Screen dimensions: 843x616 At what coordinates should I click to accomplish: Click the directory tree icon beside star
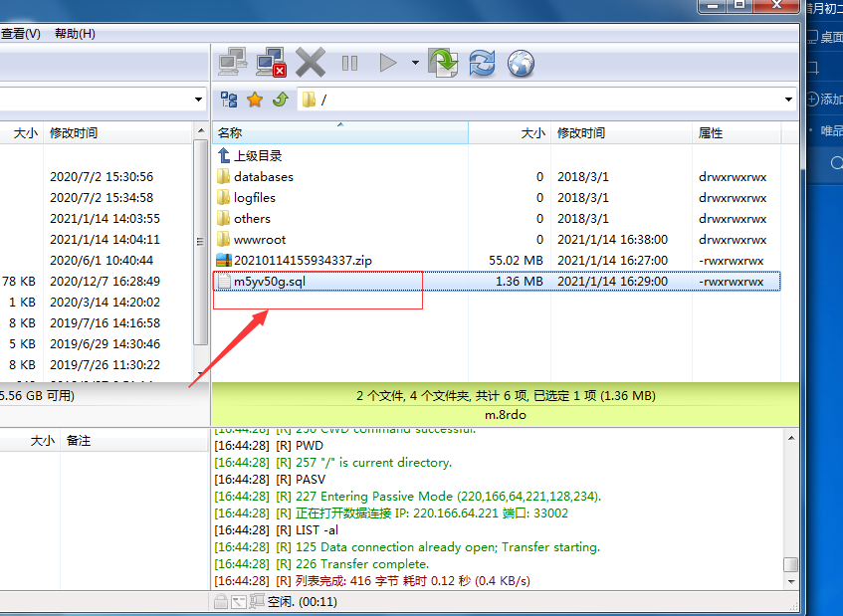coord(229,100)
